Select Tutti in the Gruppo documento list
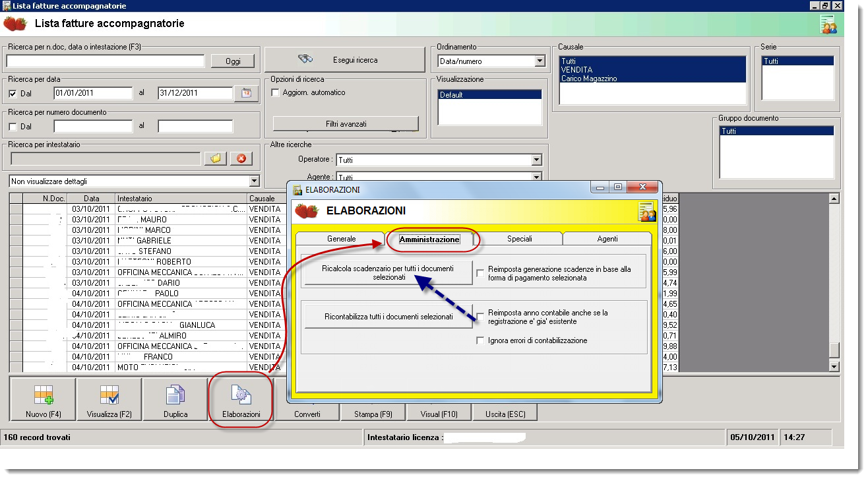This screenshot has width=868, height=479. (x=776, y=131)
